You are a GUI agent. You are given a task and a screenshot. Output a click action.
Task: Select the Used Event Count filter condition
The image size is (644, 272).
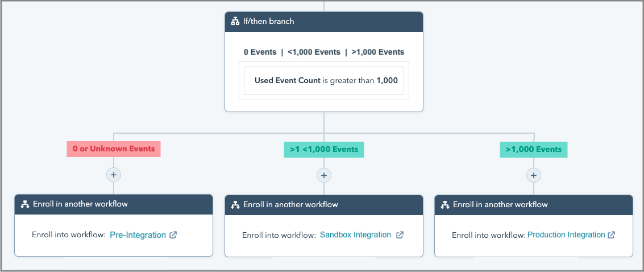tap(323, 81)
